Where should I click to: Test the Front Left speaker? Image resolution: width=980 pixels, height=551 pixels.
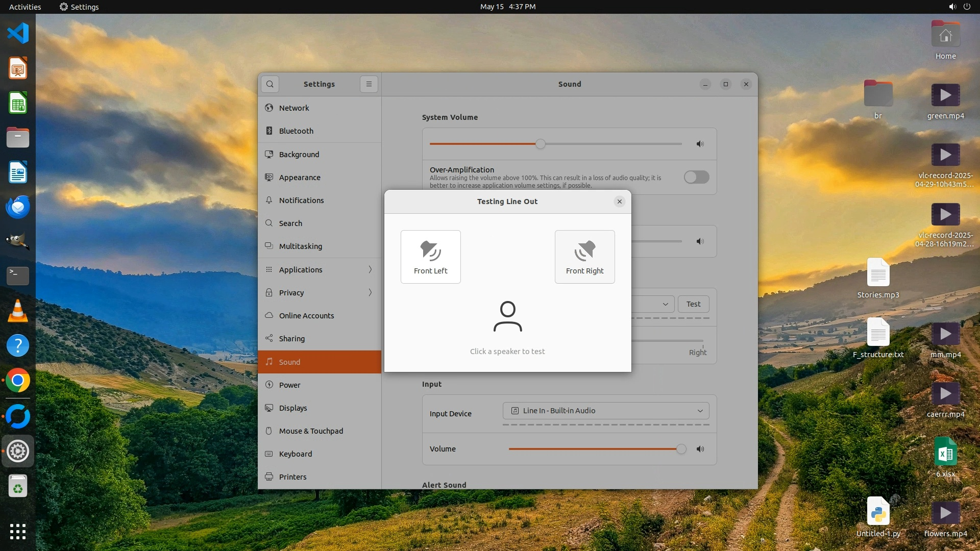(x=430, y=257)
